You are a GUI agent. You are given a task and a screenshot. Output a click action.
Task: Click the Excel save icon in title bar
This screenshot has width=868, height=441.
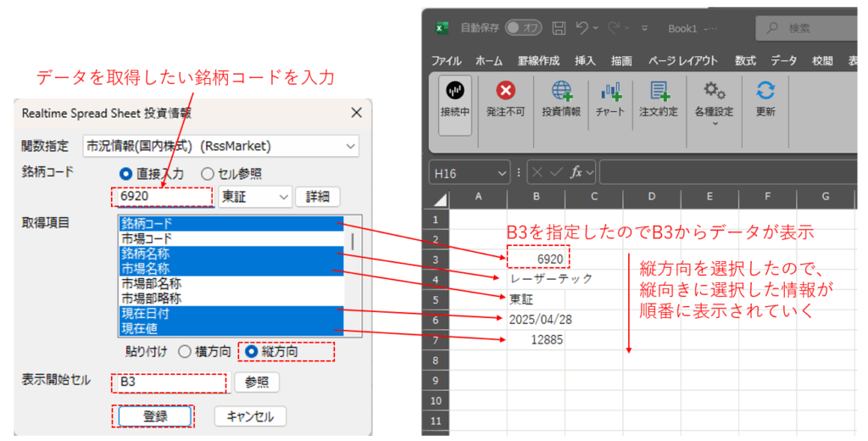[559, 28]
